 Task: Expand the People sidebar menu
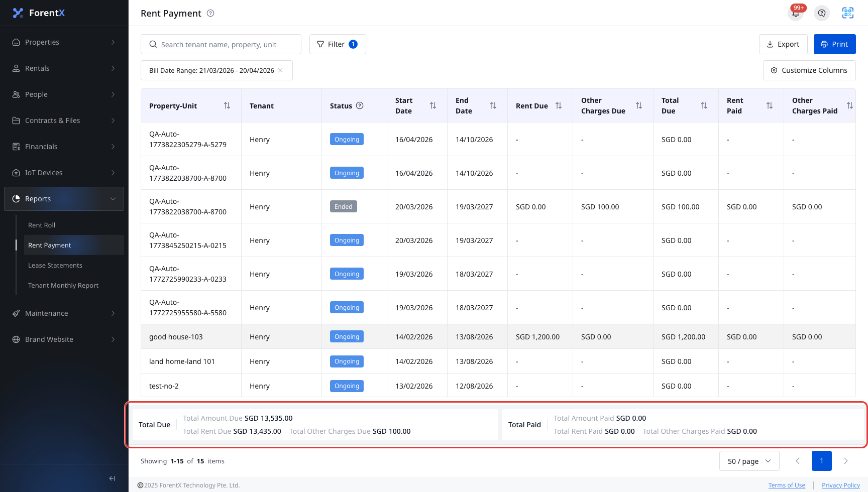tap(64, 94)
